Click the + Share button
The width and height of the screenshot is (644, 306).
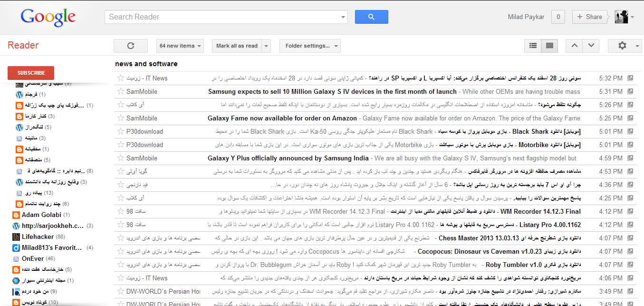coord(589,17)
